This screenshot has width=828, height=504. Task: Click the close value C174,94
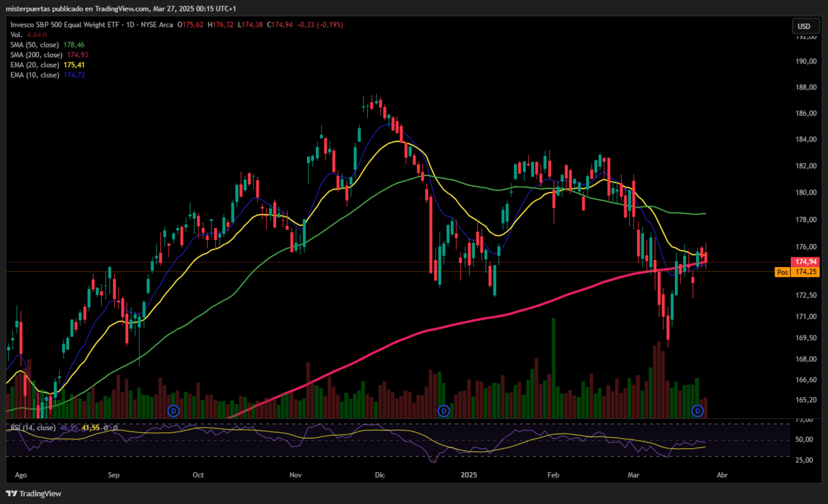pyautogui.click(x=279, y=24)
